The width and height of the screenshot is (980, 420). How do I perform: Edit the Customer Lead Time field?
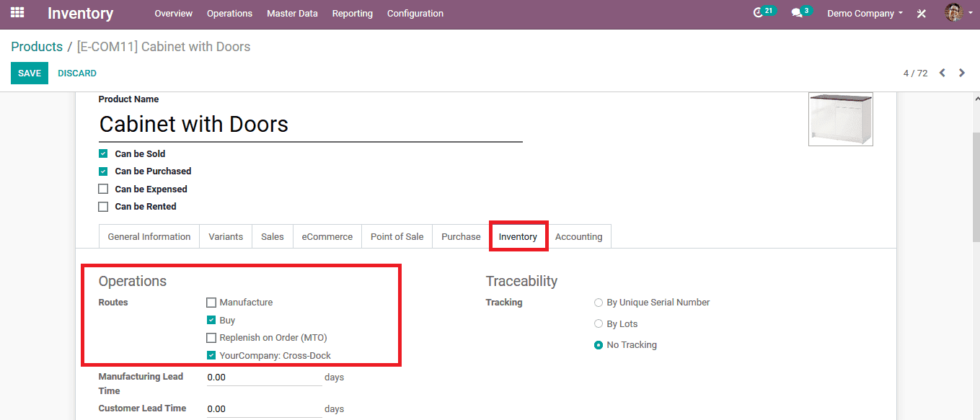pos(265,408)
